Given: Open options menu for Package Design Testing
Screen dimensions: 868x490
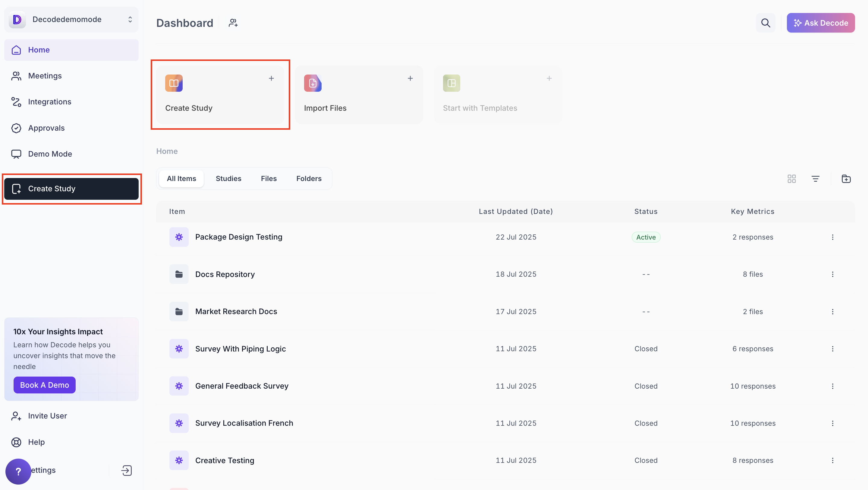Looking at the screenshot, I should (832, 237).
